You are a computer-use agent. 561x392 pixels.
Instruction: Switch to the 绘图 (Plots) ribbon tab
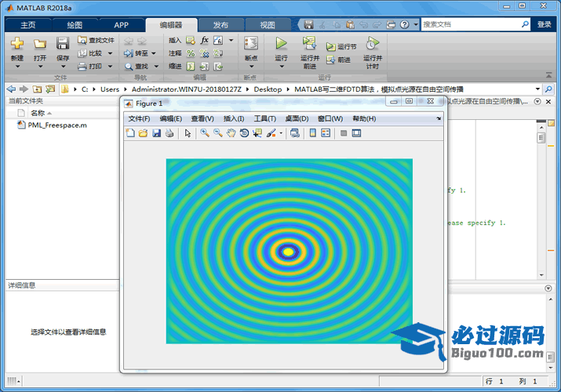[x=75, y=24]
